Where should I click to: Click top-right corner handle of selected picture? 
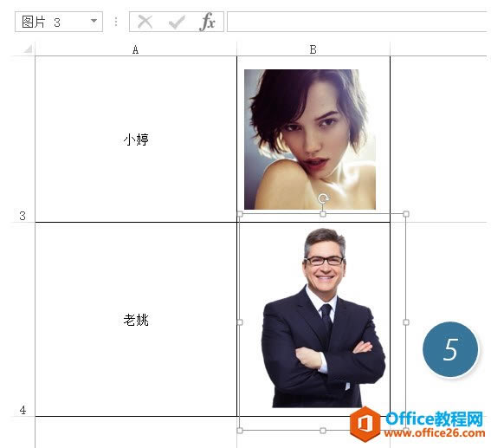pos(406,214)
